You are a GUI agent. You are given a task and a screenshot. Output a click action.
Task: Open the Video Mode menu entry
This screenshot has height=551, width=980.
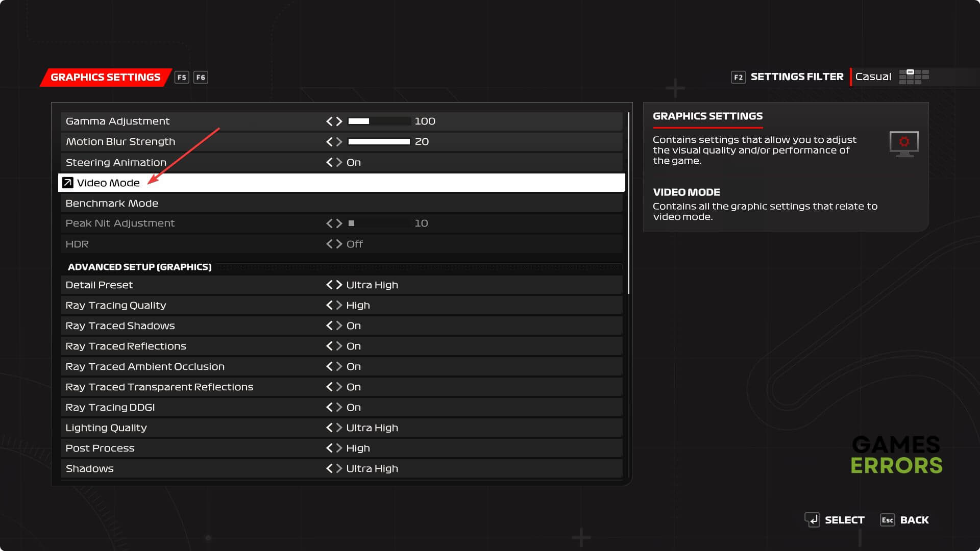[108, 183]
